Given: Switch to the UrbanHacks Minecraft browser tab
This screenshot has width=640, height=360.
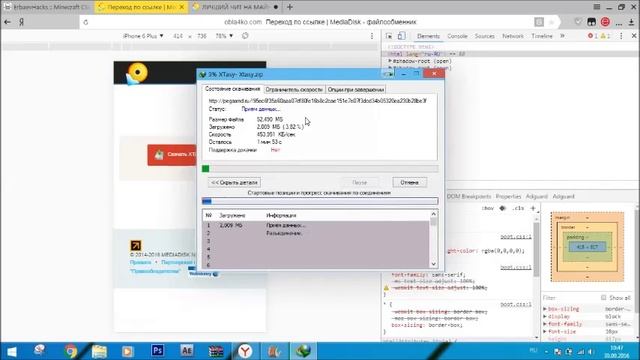Looking at the screenshot, I should 47,7.
